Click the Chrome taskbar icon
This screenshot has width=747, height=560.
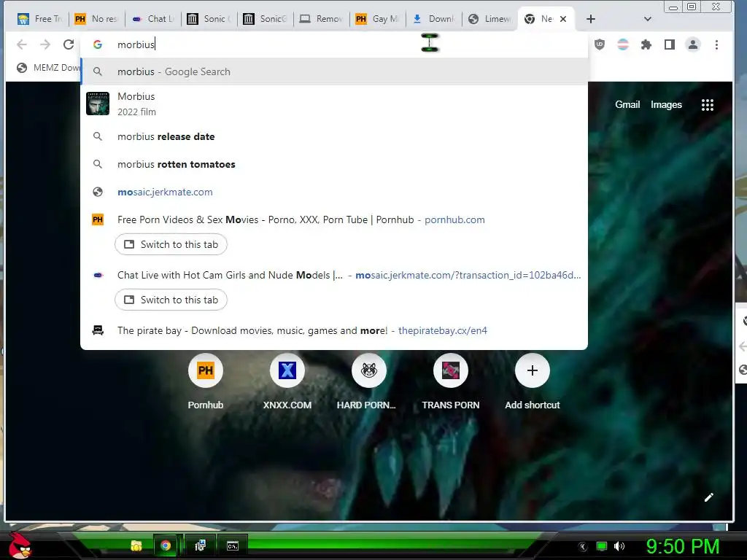click(x=166, y=545)
